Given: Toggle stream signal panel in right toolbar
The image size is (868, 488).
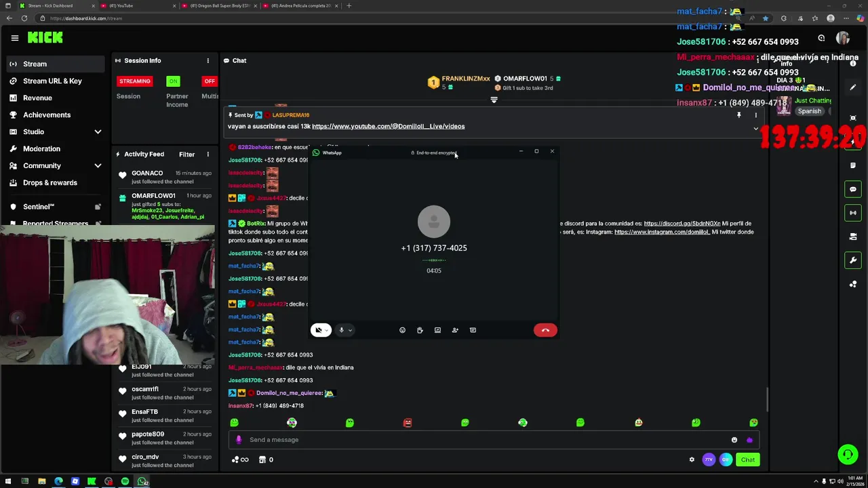Looking at the screenshot, I should point(853,213).
